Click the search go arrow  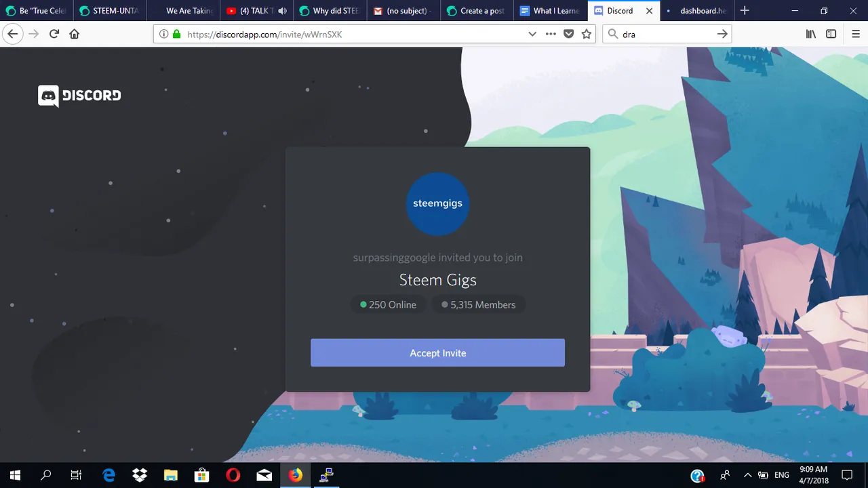[x=722, y=34]
